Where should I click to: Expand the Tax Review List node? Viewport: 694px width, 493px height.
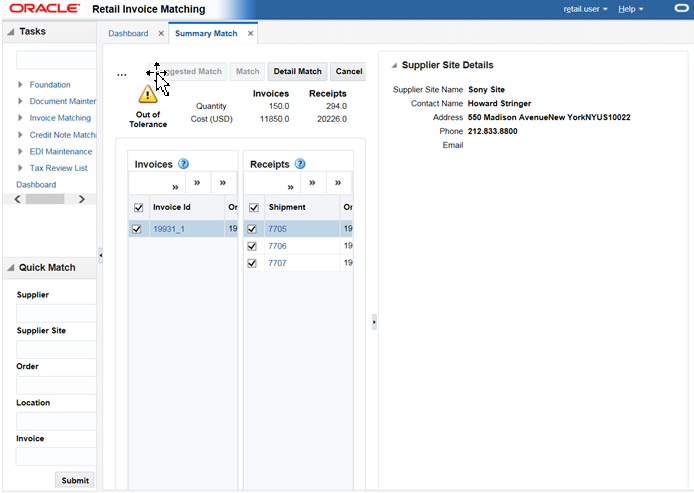click(x=20, y=168)
